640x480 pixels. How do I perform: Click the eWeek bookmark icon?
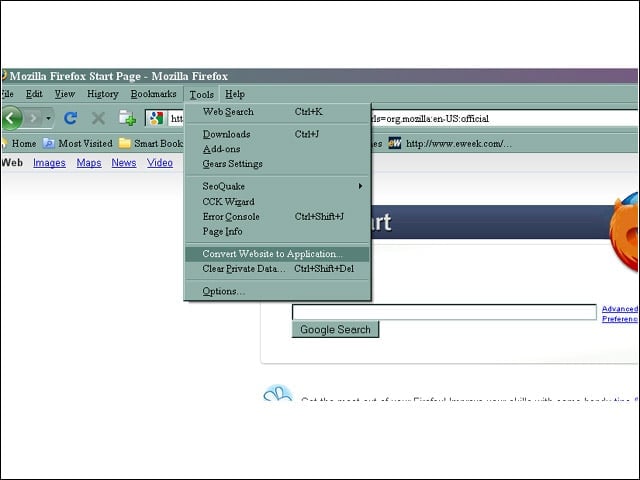pyautogui.click(x=394, y=143)
